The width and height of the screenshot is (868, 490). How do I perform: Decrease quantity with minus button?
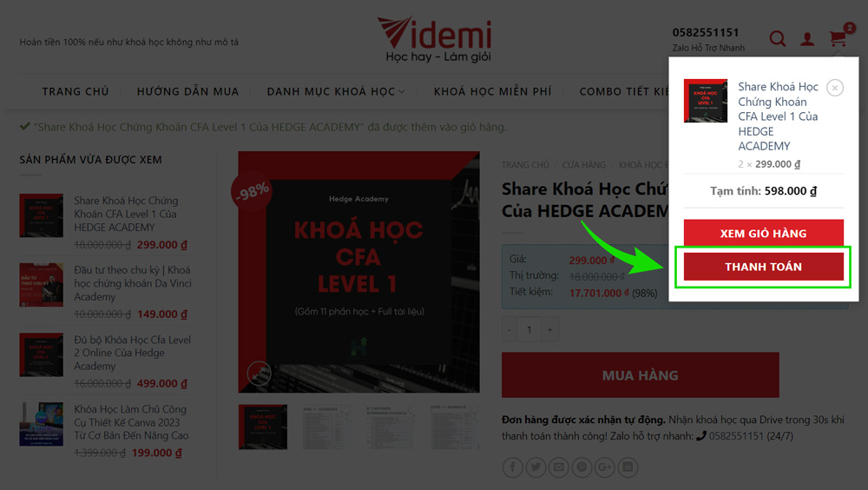coord(510,329)
